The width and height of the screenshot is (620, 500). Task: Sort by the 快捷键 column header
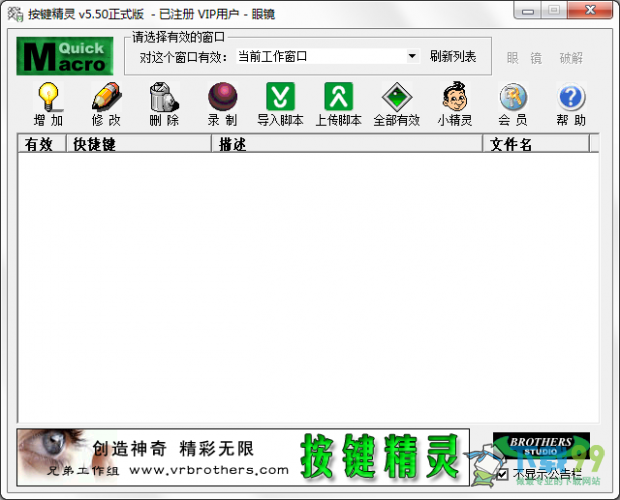138,144
